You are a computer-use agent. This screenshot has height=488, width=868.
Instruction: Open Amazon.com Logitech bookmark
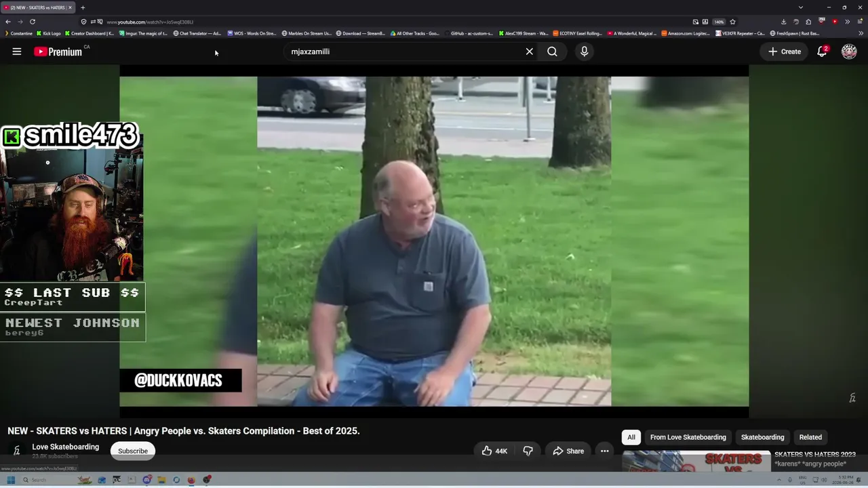[686, 33]
